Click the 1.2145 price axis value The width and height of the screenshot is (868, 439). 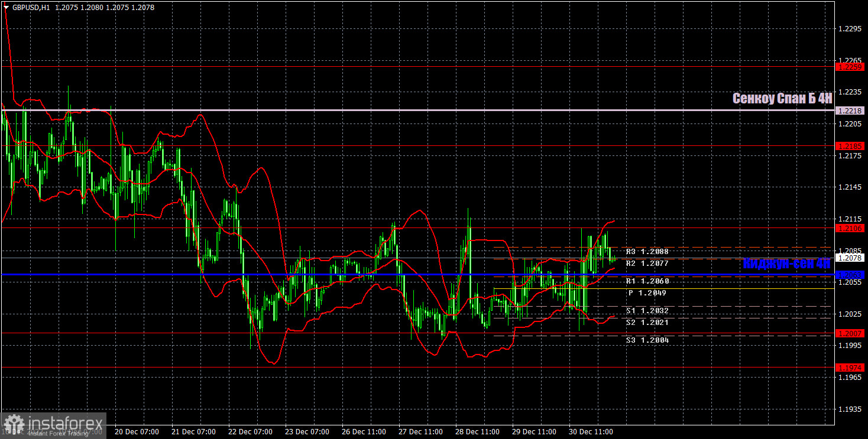pos(850,187)
